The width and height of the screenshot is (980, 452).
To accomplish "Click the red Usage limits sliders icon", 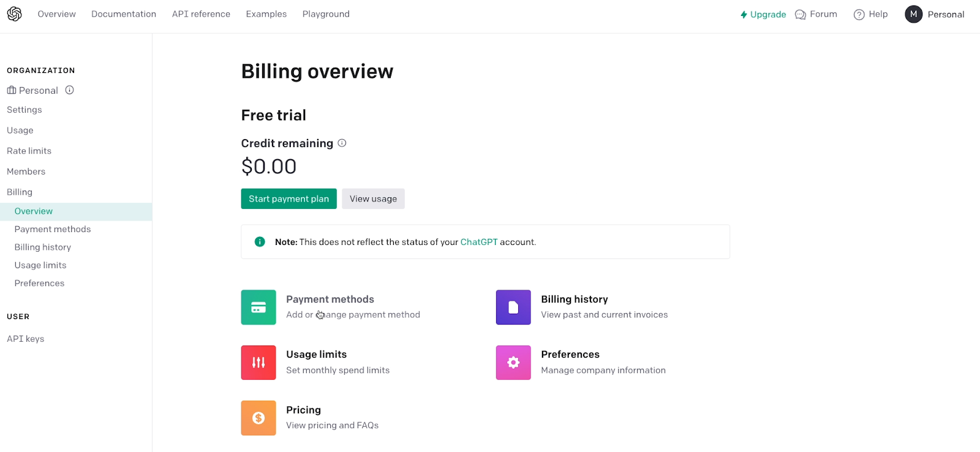I will click(258, 363).
